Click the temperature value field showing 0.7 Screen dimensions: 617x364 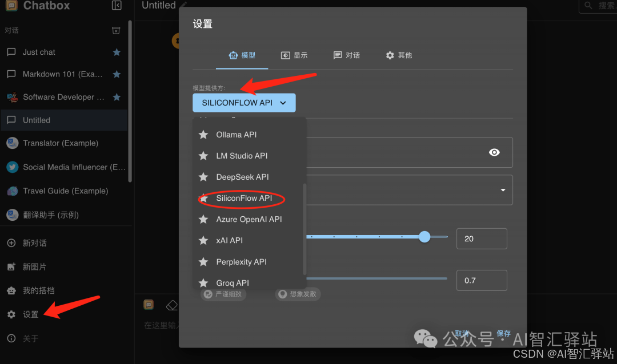coord(481,281)
